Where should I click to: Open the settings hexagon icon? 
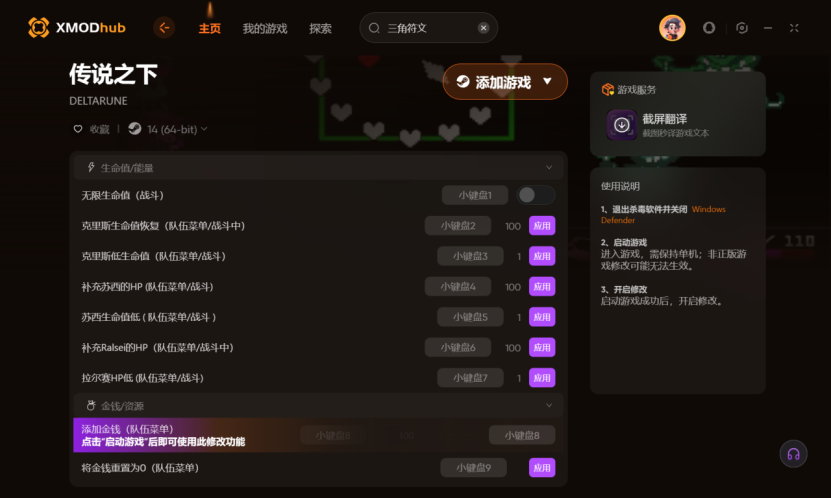point(742,28)
